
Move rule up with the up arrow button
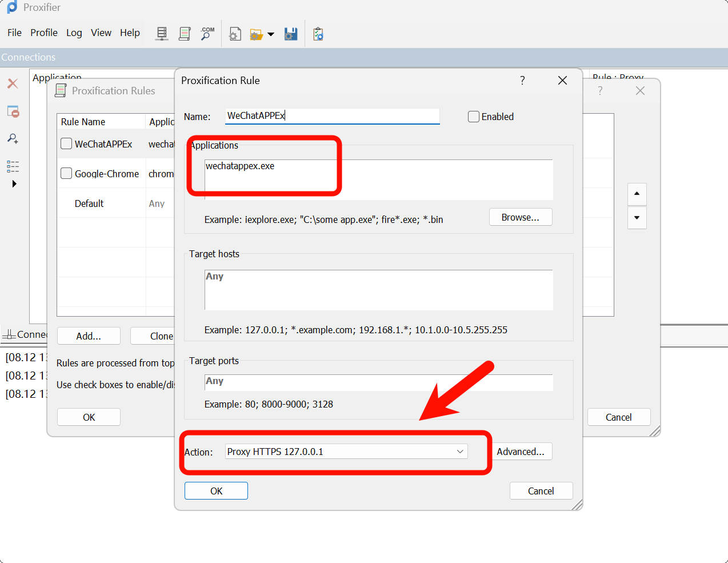637,194
